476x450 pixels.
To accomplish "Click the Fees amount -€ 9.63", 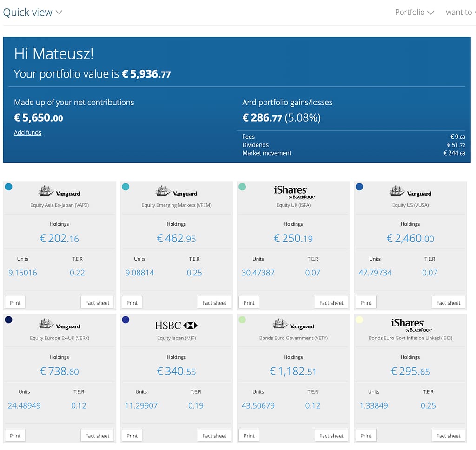I will point(457,137).
